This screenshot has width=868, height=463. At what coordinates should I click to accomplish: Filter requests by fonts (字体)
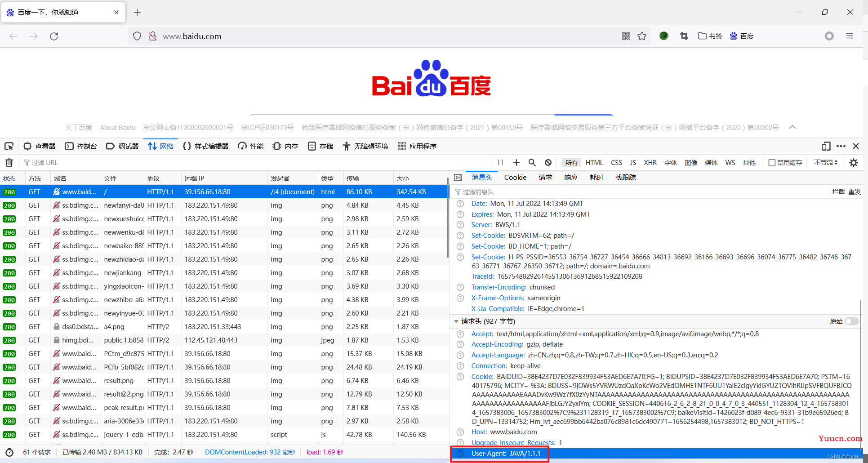[671, 163]
